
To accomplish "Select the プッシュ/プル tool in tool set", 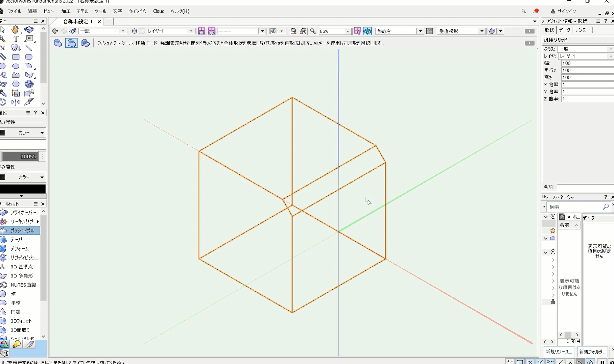I will tap(20, 230).
